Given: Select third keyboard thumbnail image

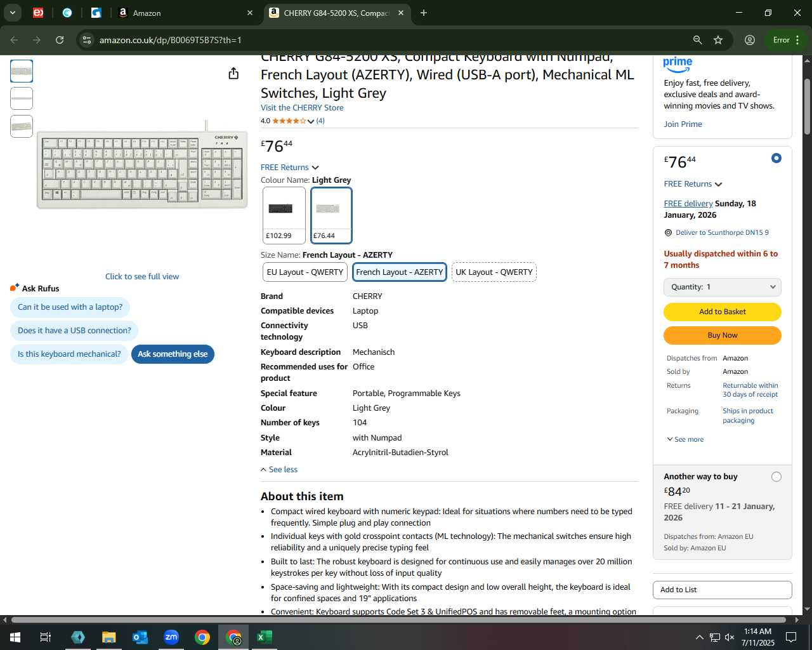Looking at the screenshot, I should (x=22, y=126).
